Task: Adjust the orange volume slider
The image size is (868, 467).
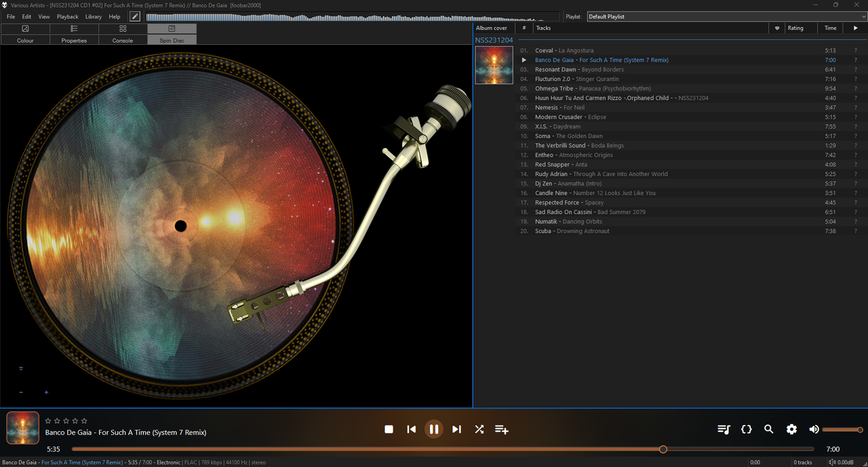Action: [842, 430]
